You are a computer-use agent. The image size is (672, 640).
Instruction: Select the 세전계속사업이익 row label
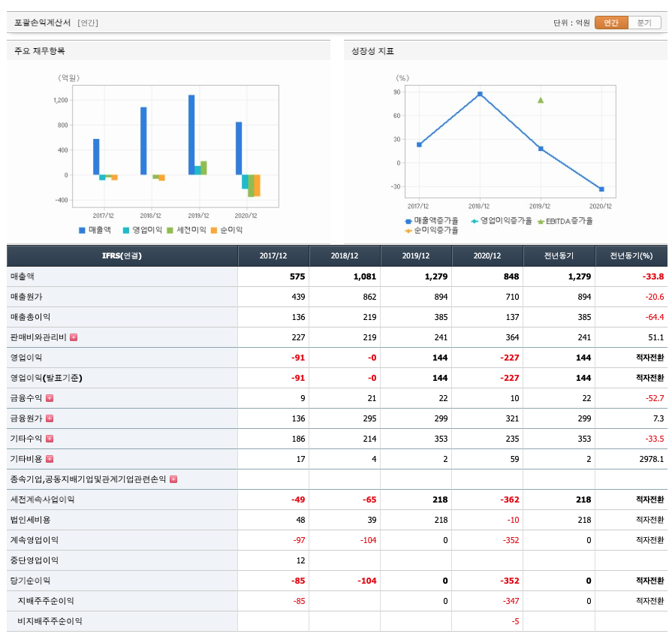pyautogui.click(x=43, y=500)
